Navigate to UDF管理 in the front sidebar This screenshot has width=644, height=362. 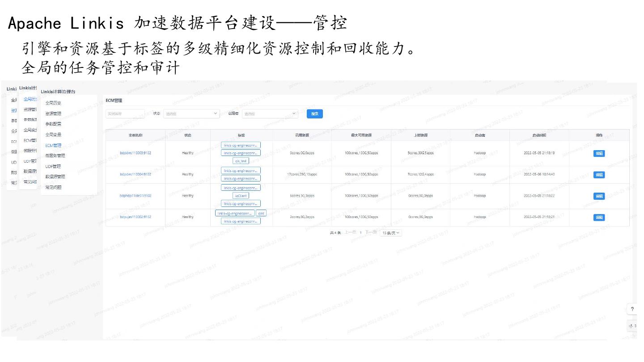pos(53,166)
